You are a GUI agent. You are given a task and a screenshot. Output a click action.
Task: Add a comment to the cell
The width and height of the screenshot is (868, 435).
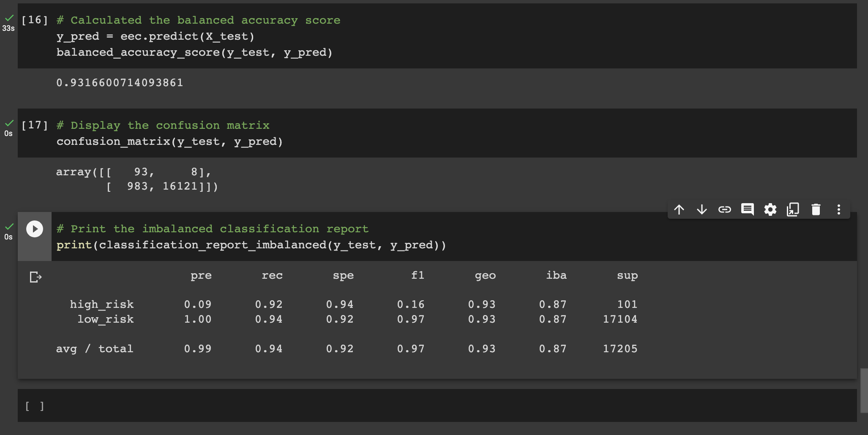click(748, 209)
